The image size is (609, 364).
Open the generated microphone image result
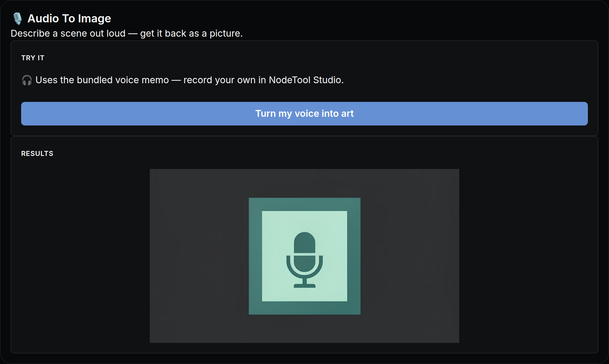[304, 256]
